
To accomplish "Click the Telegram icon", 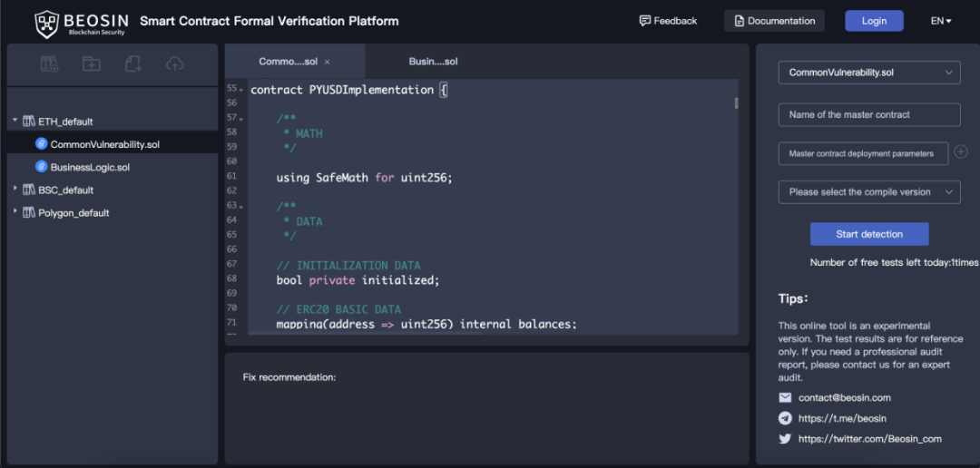I will [x=785, y=418].
